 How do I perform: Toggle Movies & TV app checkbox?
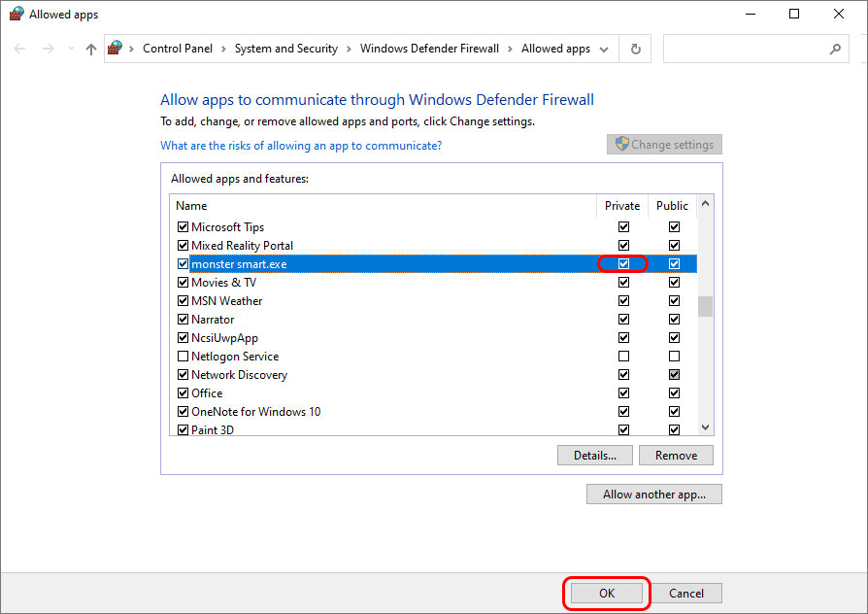click(x=183, y=282)
